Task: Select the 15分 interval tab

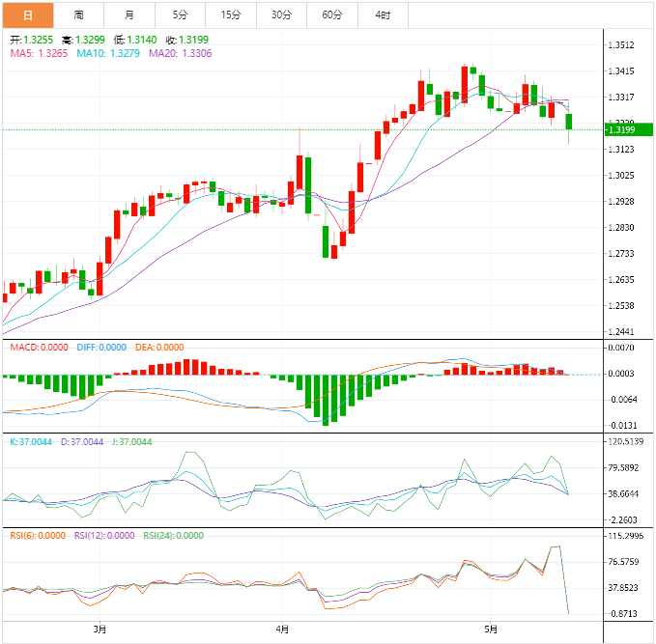Action: pyautogui.click(x=231, y=15)
